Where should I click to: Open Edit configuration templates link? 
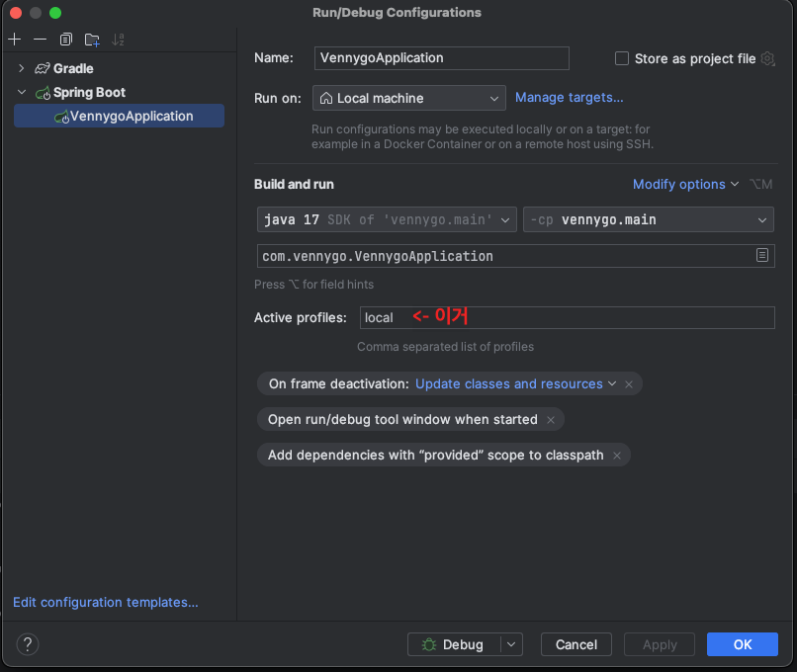(105, 602)
